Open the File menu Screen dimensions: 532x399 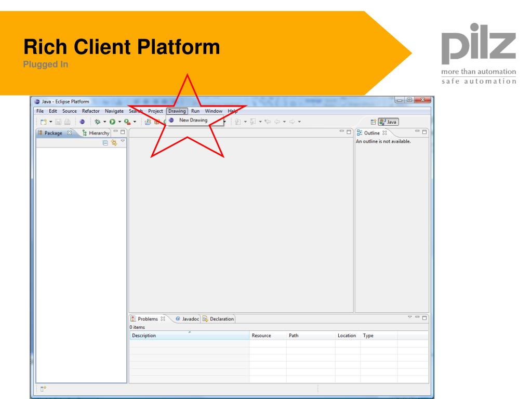coord(40,111)
